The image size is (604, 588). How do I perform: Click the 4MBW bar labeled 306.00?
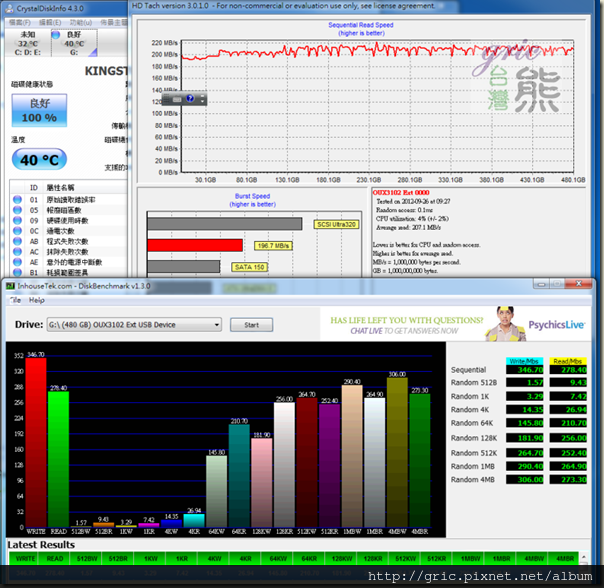[x=397, y=452]
